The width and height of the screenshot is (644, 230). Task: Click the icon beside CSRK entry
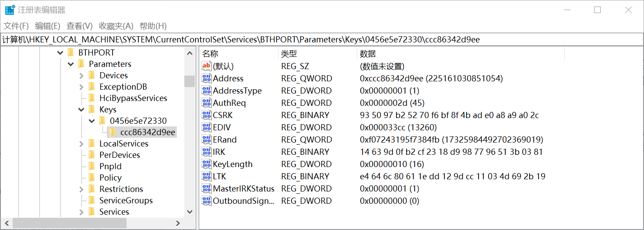coord(206,115)
